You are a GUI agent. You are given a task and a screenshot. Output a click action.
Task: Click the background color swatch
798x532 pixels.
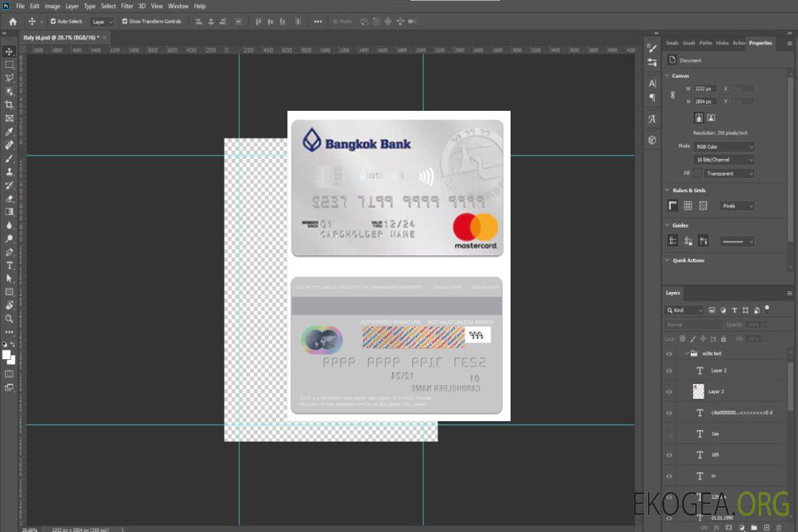[12, 360]
